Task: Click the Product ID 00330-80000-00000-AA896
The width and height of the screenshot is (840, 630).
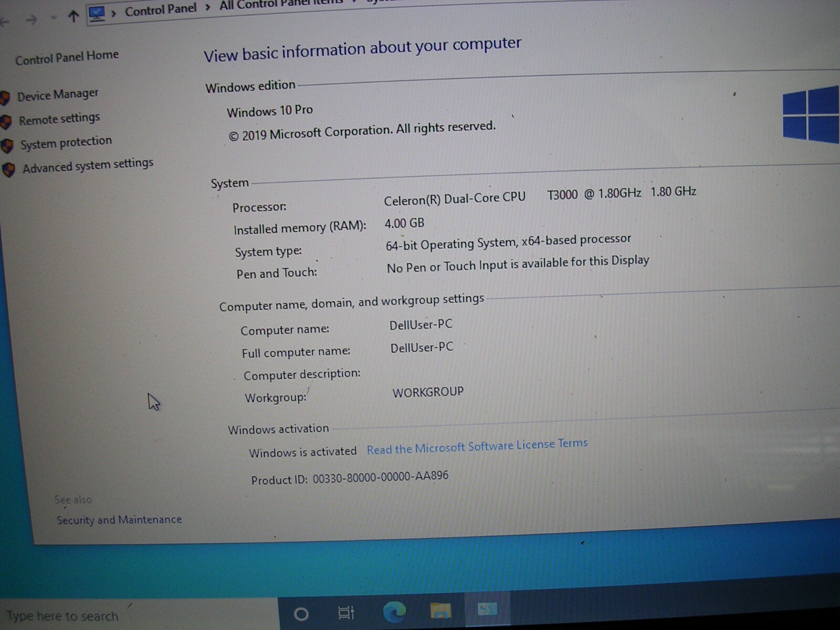Action: click(350, 478)
